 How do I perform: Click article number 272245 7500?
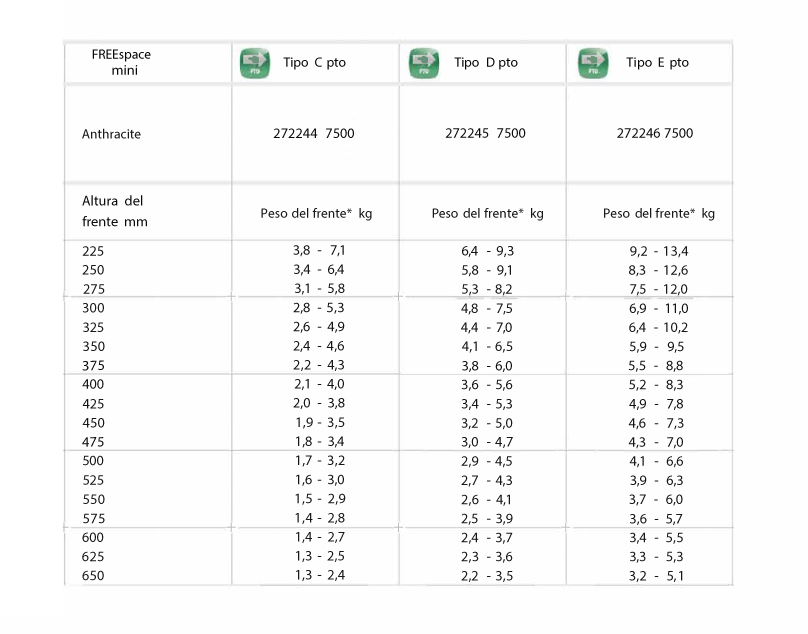(485, 134)
